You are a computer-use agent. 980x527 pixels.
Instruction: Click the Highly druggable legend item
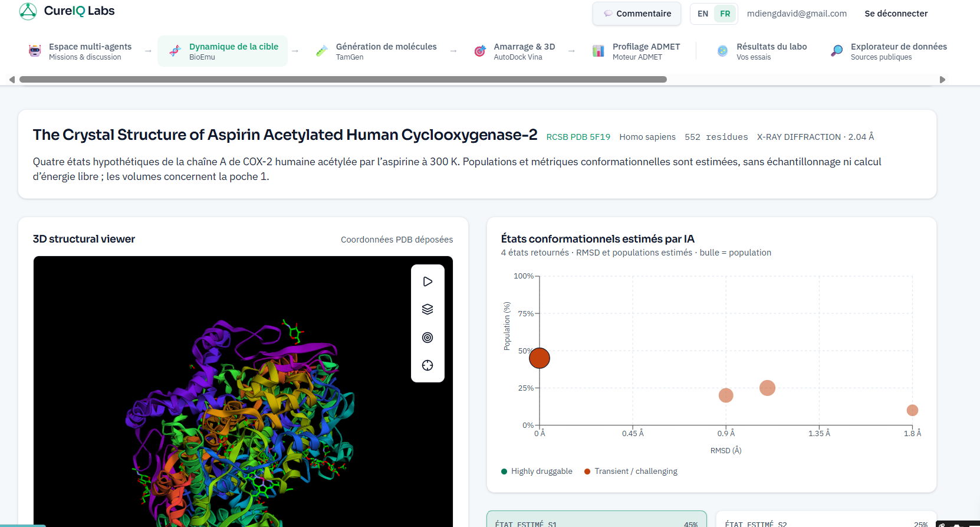point(537,472)
